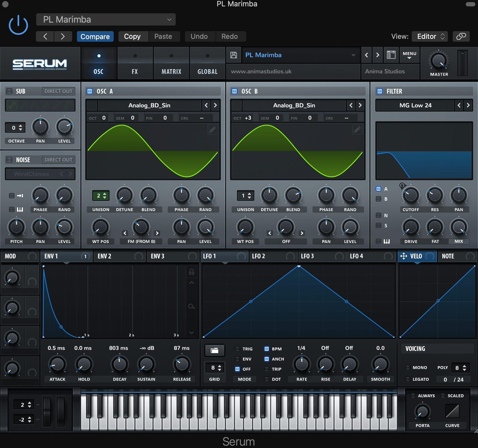Open the View Editor dropdown
This screenshot has height=448, width=478.
[x=430, y=36]
